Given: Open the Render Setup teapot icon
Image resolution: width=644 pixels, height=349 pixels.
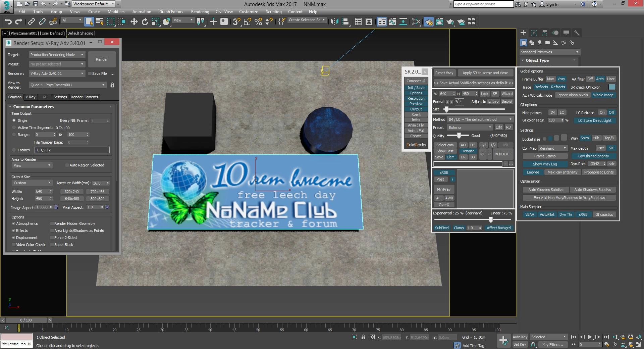Looking at the screenshot, I should [x=429, y=22].
